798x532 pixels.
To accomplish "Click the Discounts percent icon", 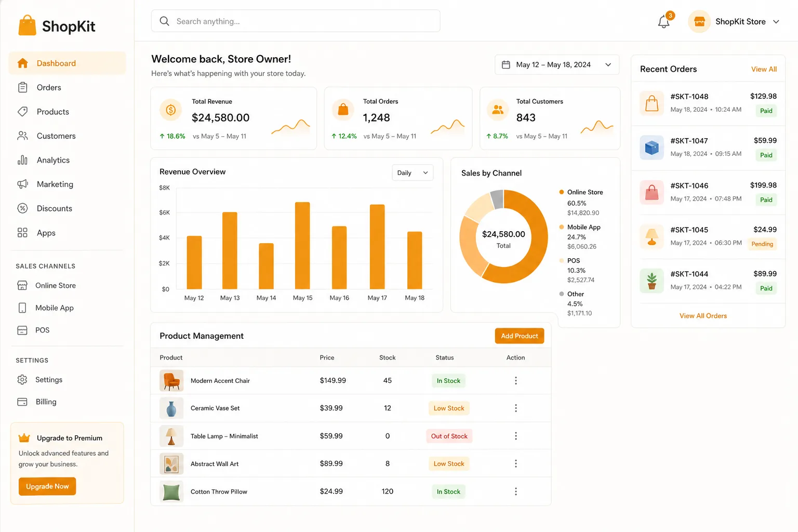I will tap(22, 208).
